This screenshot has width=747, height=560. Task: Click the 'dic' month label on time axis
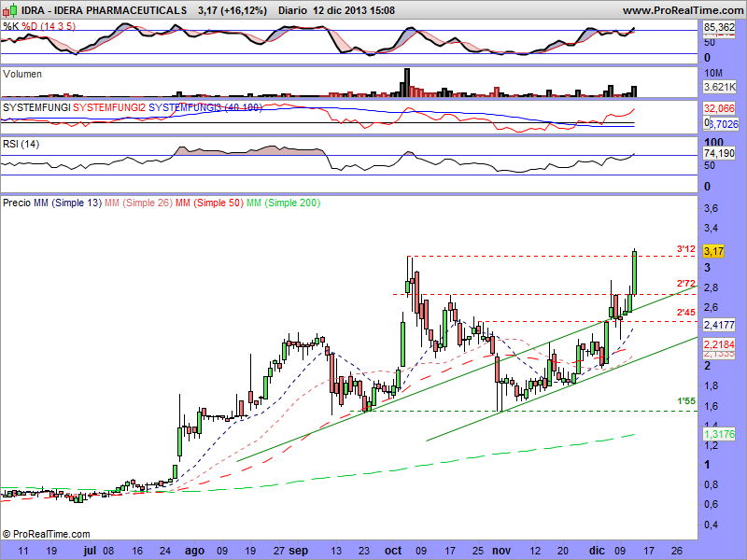coord(597,551)
